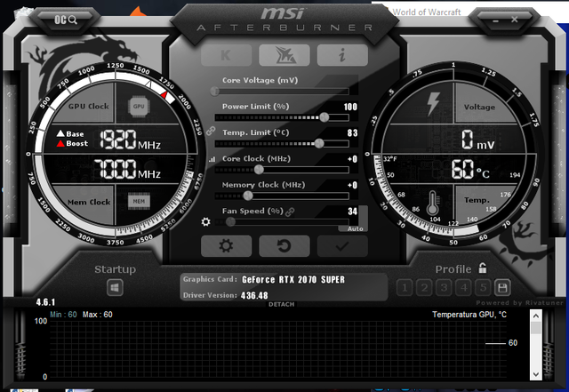The image size is (569, 392).
Task: Click the reset to defaults arrow button
Action: pos(284,246)
